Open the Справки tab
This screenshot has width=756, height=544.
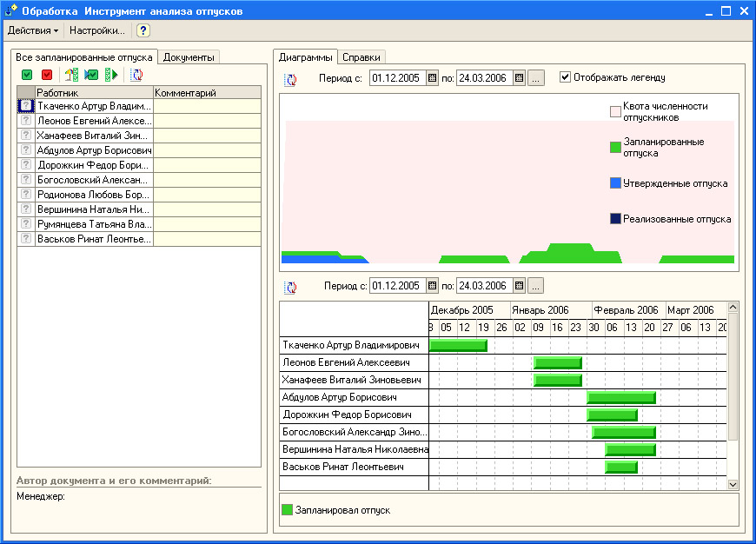click(x=361, y=57)
